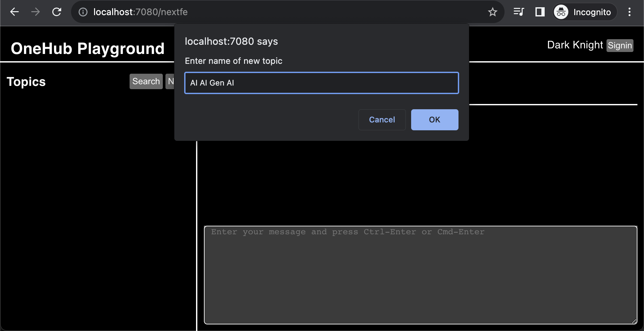The width and height of the screenshot is (644, 331).
Task: Confirm the topic name with OK
Action: pos(434,120)
